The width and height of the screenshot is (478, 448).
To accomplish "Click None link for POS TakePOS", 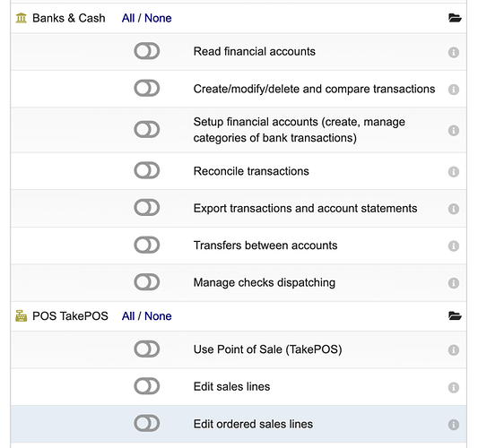I will 158,316.
